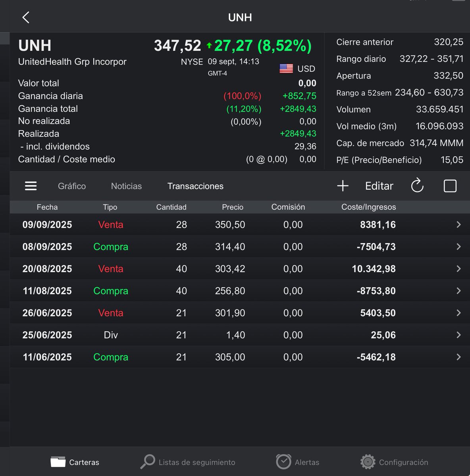
Task: Tap the US flag currency icon
Action: (286, 69)
